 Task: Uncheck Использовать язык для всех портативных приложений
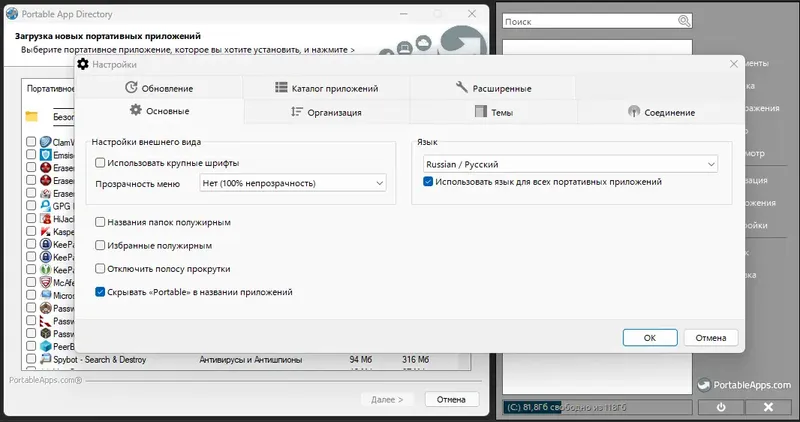pyautogui.click(x=428, y=181)
